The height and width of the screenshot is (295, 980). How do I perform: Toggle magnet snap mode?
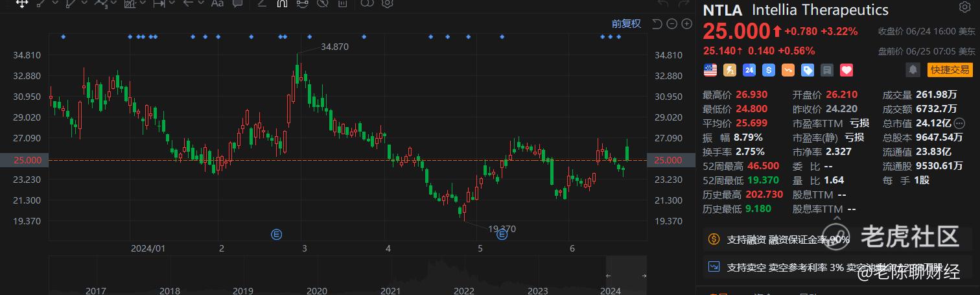tap(281, 3)
